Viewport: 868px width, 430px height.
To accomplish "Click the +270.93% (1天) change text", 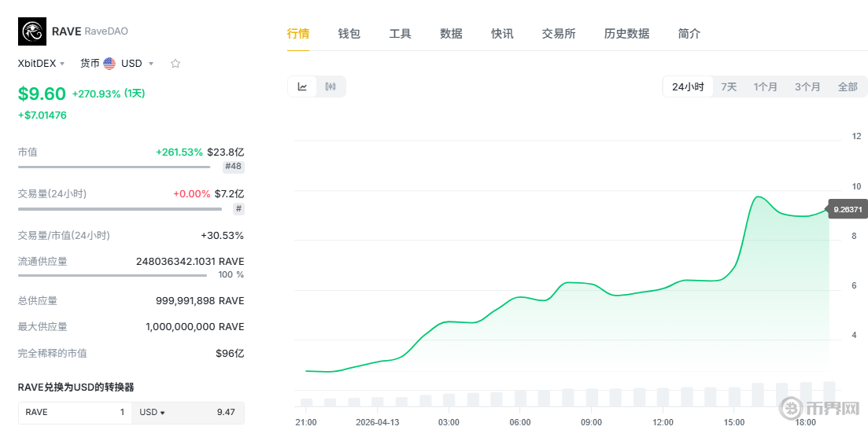I will 109,94.
